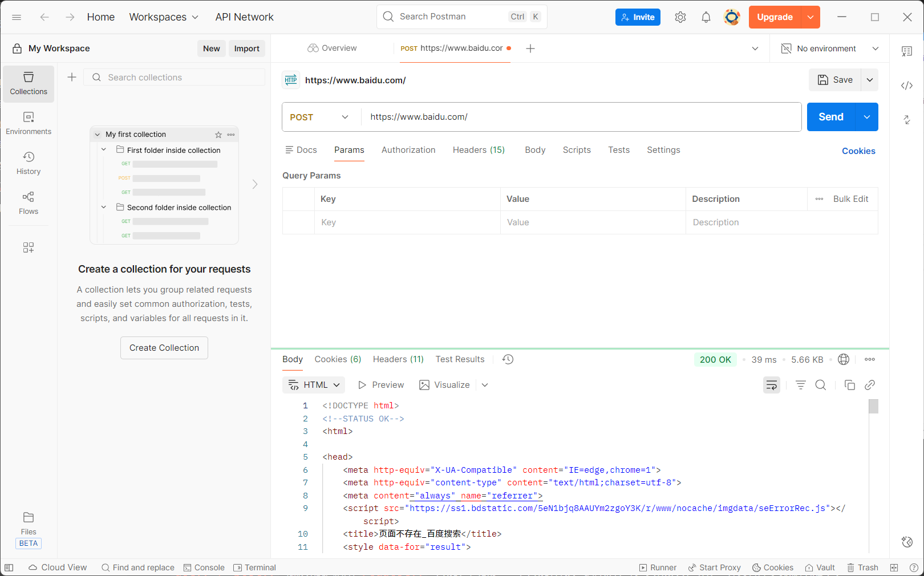Screen dimensions: 924x576
Task: Click response body vertical scrollbar
Action: point(873,406)
